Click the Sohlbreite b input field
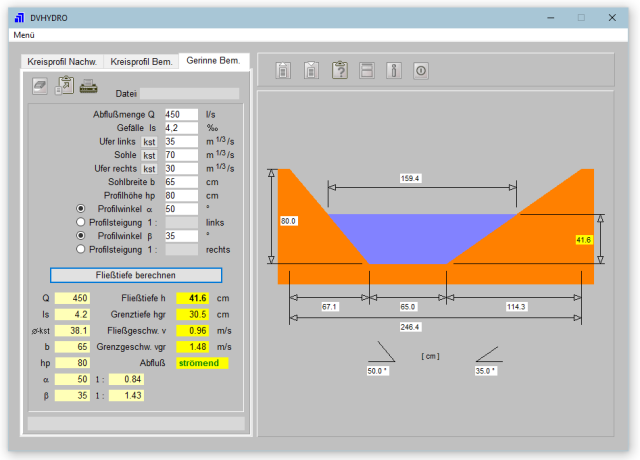The image size is (640, 460). pyautogui.click(x=180, y=182)
